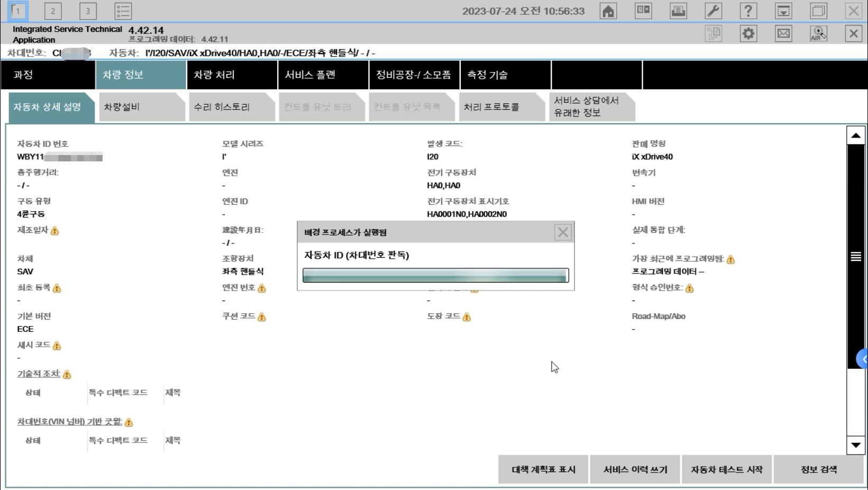Screen dimensions: 868x490
Task: Switch to session tab 3
Action: 88,11
